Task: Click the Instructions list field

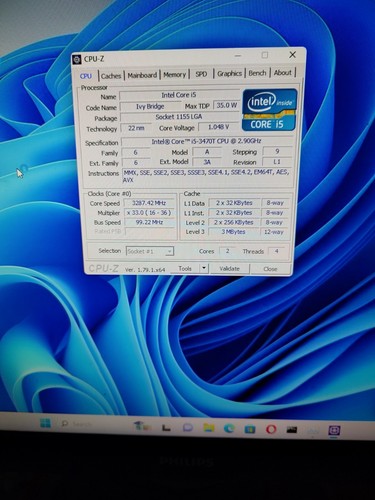Action: pyautogui.click(x=208, y=176)
